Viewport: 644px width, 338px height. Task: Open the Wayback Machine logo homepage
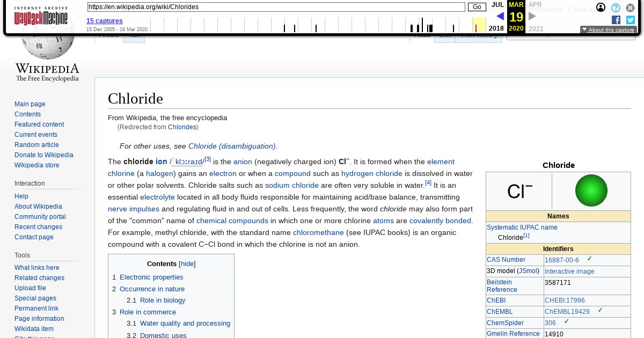[x=41, y=16]
